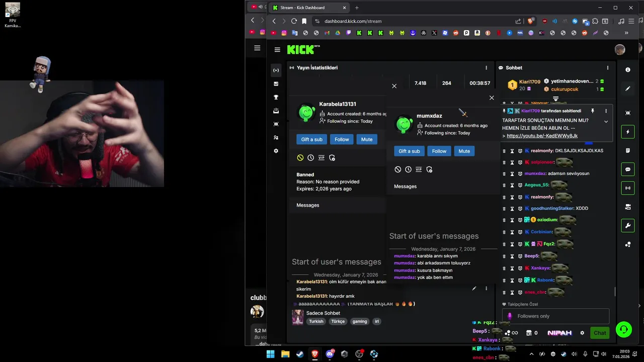This screenshot has width=644, height=362.
Task: Open analytics chart icon in left sidebar
Action: 276,84
